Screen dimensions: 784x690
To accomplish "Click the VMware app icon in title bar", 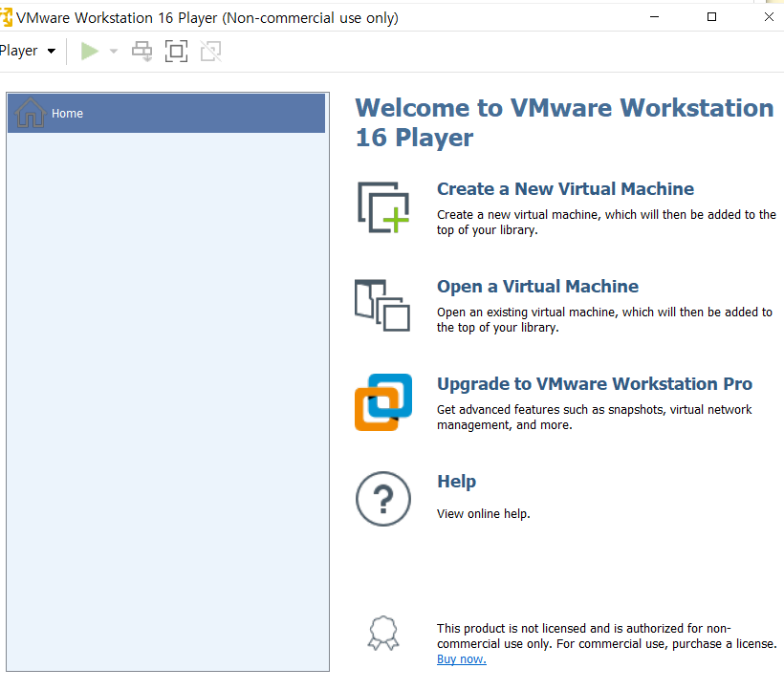I will 6,17.
